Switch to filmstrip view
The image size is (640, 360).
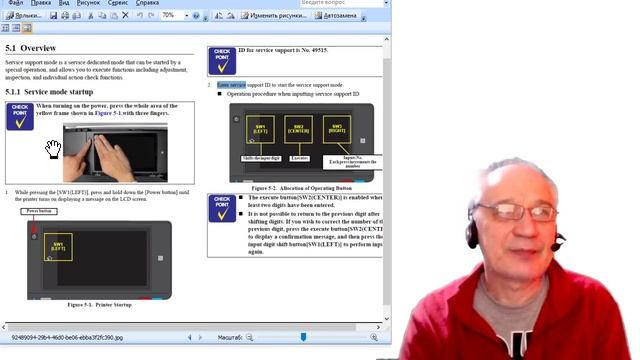pos(16,28)
